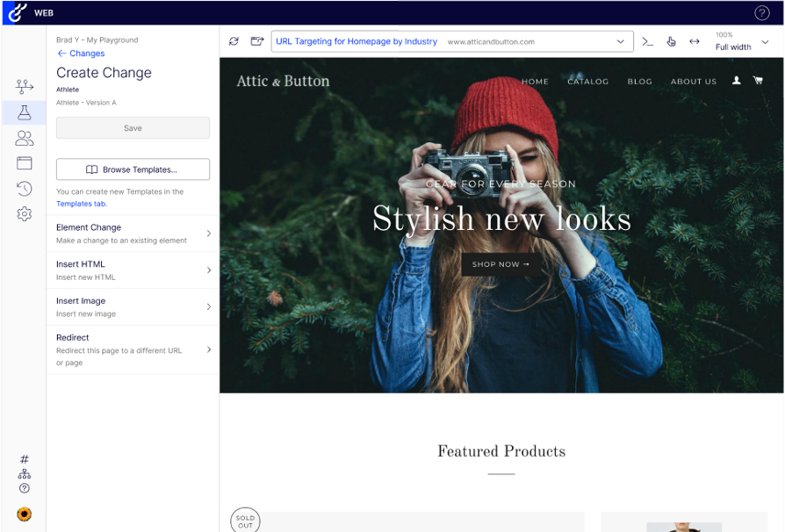Screen dimensions: 785x532
Task: Toggle responsive width with the arrows icon
Action: [695, 40]
